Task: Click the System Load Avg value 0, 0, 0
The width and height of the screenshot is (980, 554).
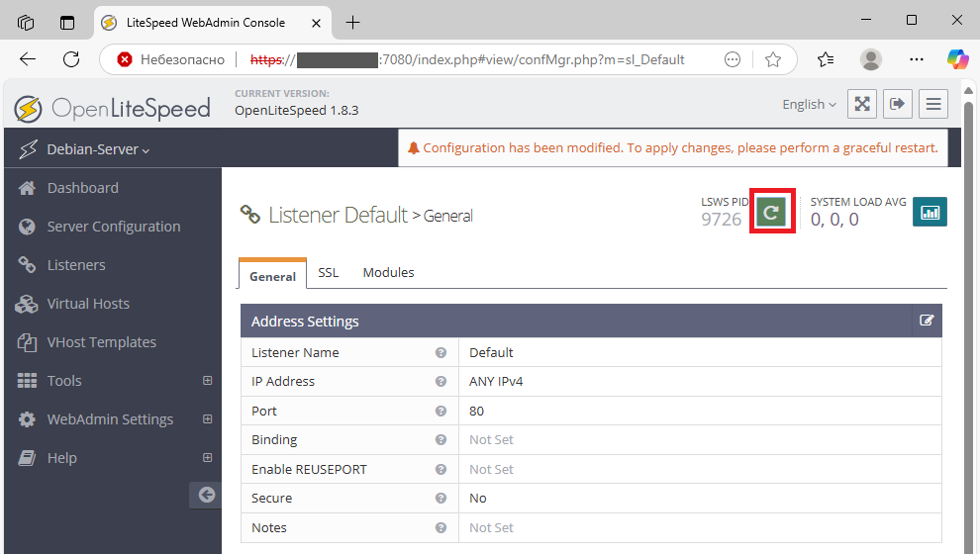Action: [834, 220]
